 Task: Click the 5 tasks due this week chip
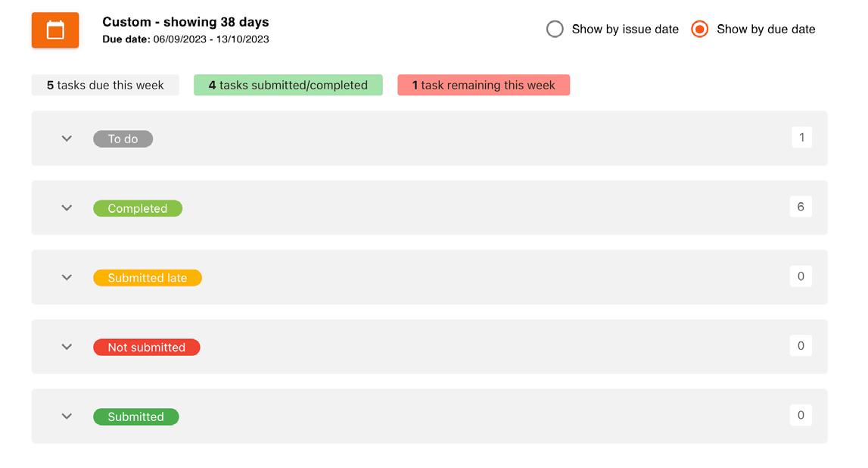(105, 85)
